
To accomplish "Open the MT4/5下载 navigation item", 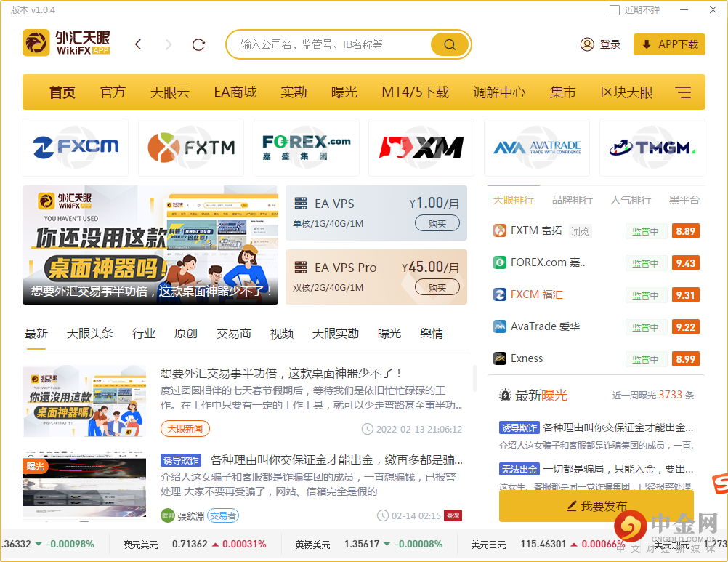I will 415,92.
